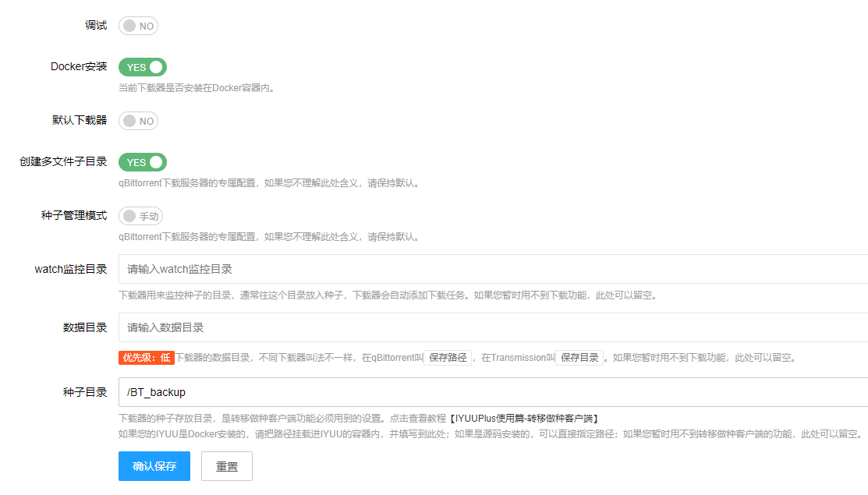The width and height of the screenshot is (868, 495).
Task: Click the 种子管理模式 field label
Action: pos(74,215)
